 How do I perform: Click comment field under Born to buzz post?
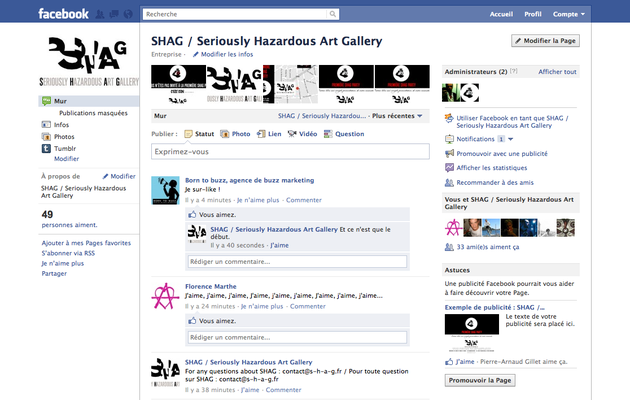tap(297, 261)
